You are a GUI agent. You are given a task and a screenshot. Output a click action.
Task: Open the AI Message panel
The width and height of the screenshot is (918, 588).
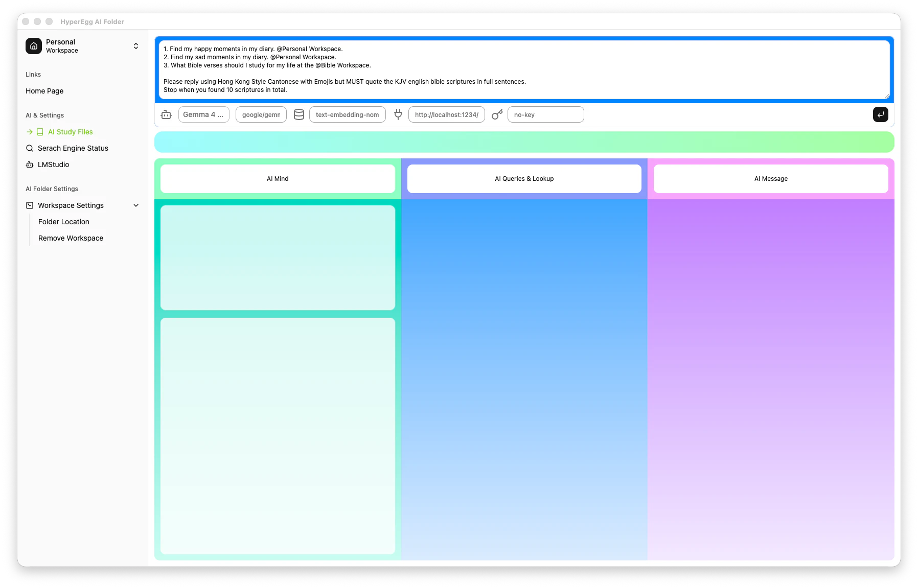pos(770,178)
